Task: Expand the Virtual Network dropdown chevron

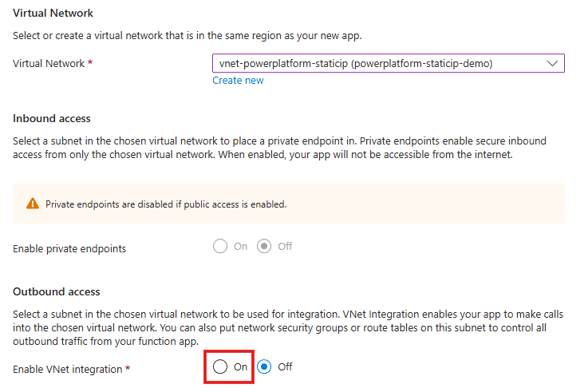Action: (x=552, y=63)
